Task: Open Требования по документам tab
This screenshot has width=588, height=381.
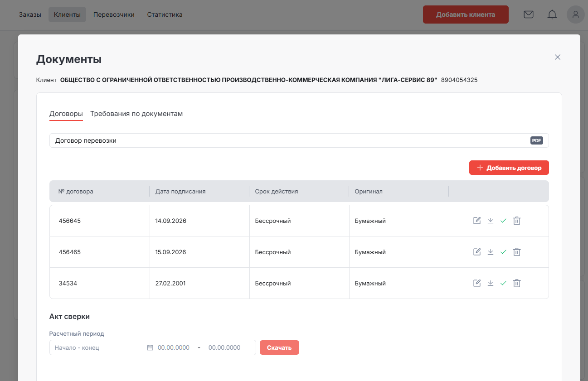Action: [x=136, y=114]
